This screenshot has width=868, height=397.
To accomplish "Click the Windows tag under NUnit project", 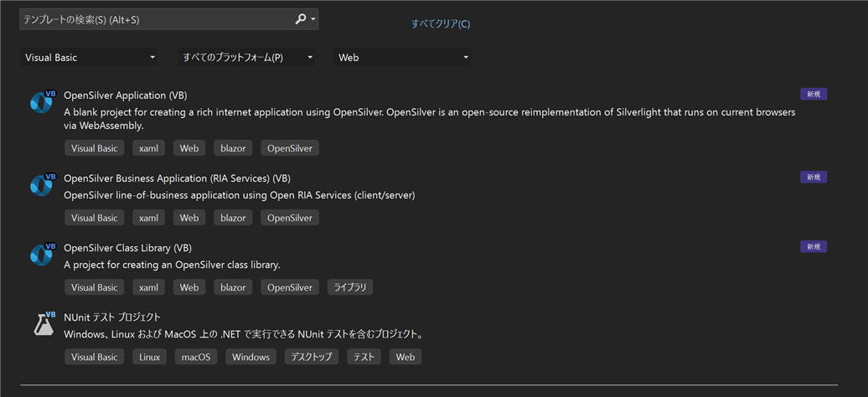I will pos(251,357).
